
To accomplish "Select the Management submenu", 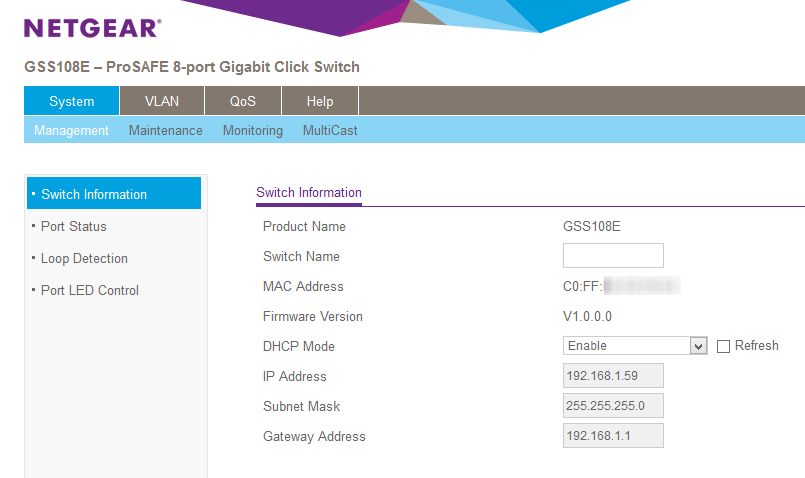I will pos(71,130).
